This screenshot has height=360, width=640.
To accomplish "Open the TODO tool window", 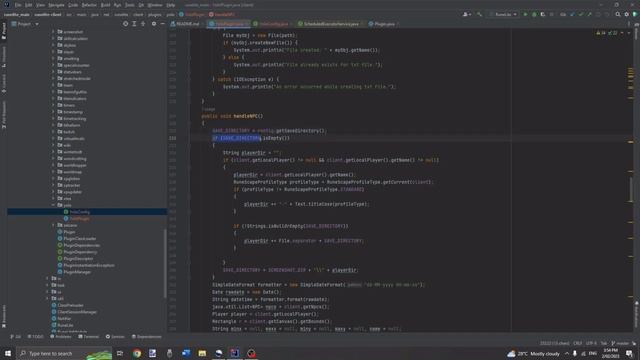I will coord(36,337).
